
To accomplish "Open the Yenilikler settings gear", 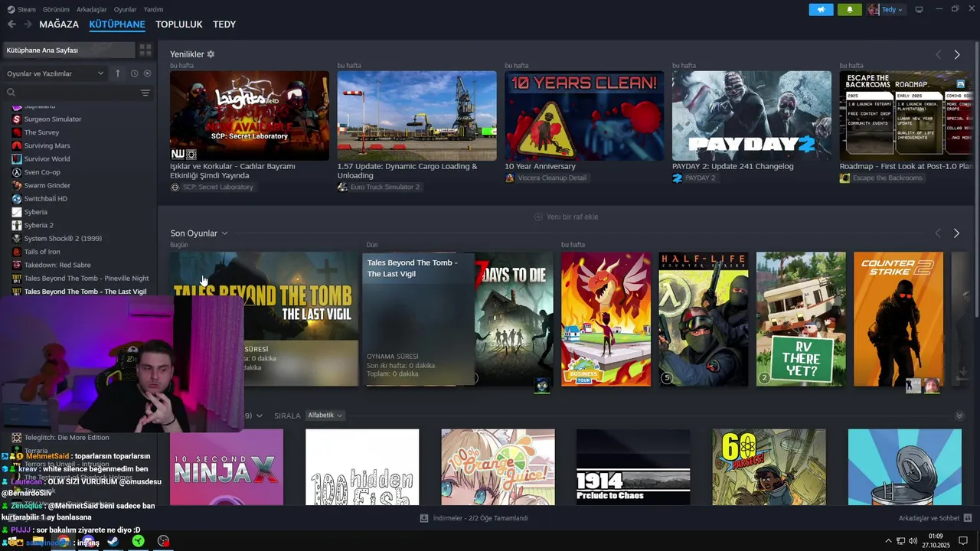I will point(211,54).
